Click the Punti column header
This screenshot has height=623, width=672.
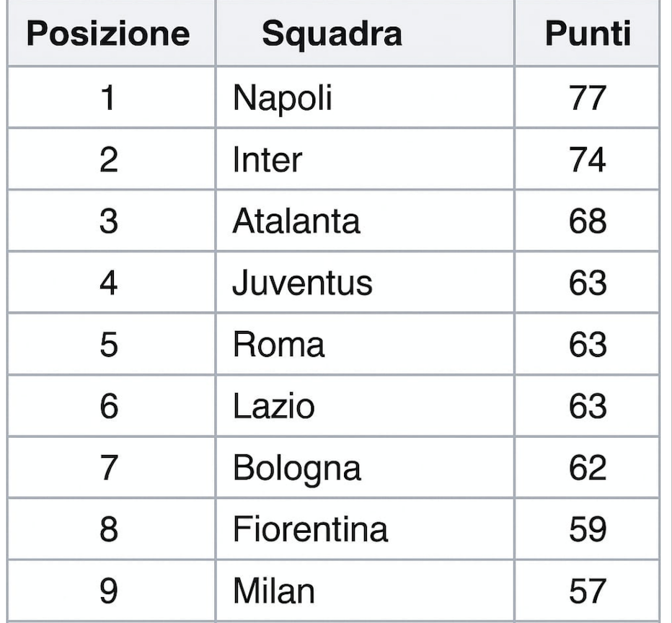click(x=588, y=33)
